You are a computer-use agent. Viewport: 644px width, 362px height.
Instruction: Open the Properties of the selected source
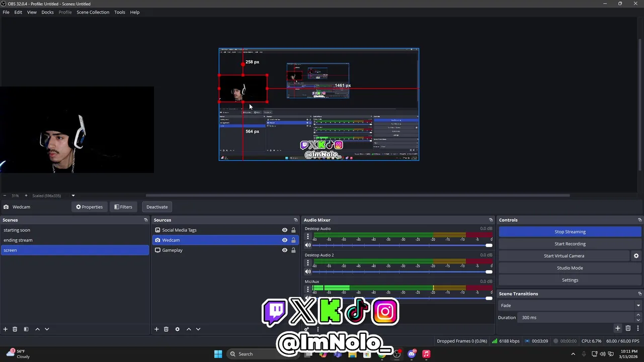[89, 207]
